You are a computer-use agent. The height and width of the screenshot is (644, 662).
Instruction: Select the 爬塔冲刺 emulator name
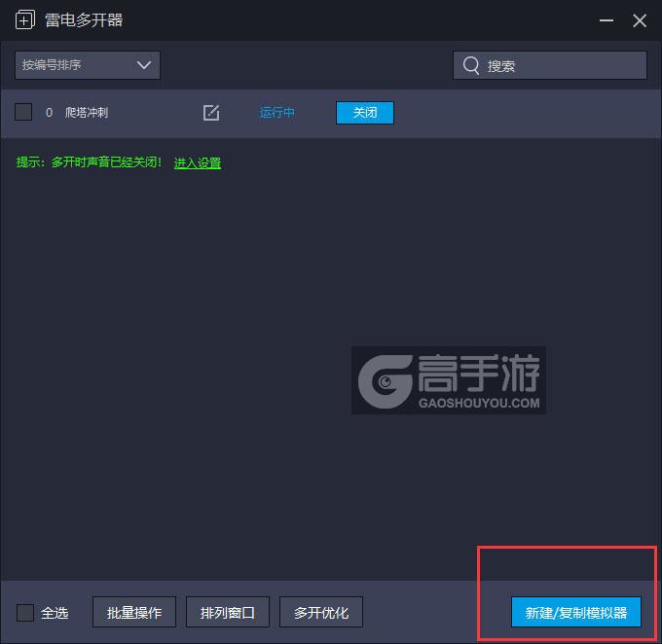[x=87, y=112]
